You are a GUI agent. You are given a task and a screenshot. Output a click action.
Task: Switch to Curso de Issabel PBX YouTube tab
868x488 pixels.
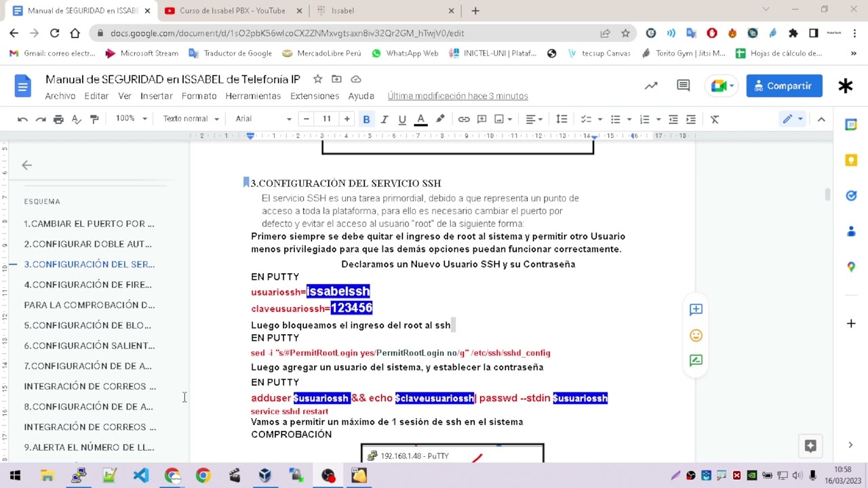233,10
